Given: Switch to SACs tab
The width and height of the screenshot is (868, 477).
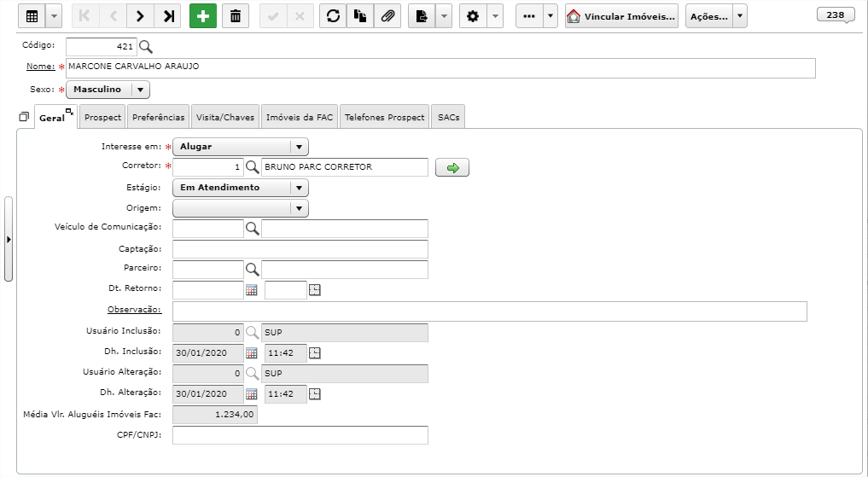Looking at the screenshot, I should [x=448, y=117].
